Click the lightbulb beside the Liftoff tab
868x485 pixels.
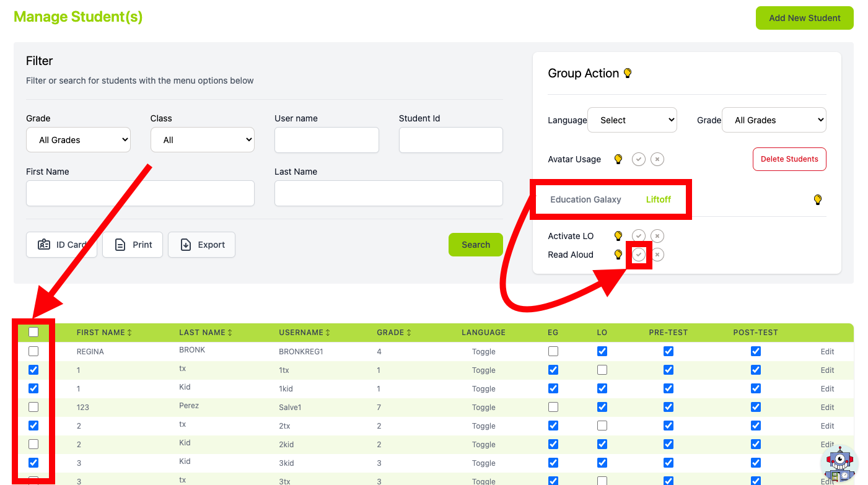pyautogui.click(x=818, y=199)
